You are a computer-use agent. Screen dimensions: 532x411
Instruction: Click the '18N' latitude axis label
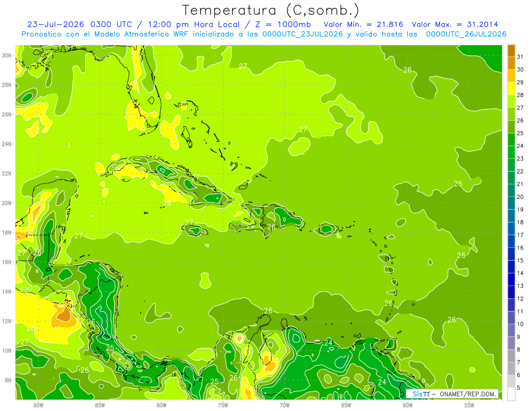[7, 232]
